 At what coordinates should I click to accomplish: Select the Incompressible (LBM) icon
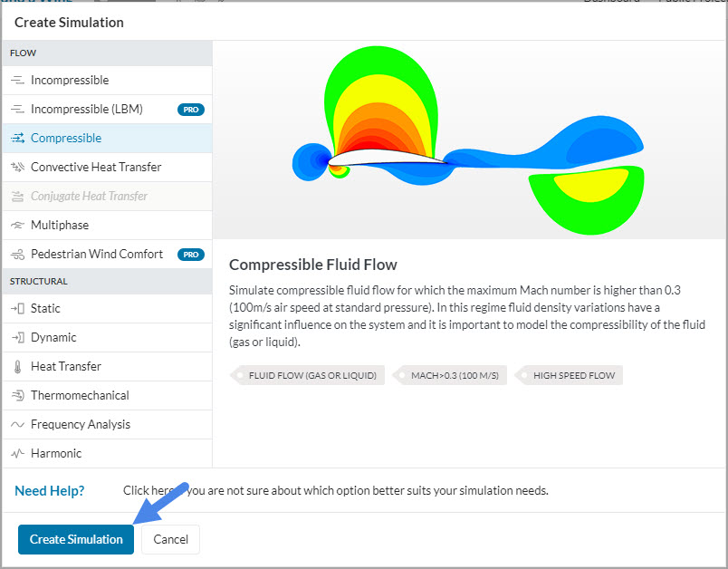[x=16, y=109]
